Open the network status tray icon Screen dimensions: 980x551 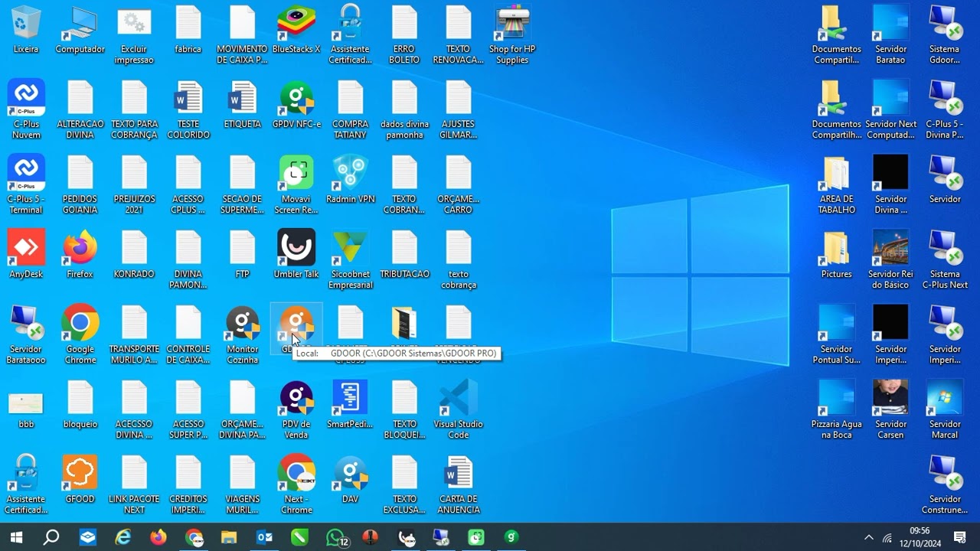pyautogui.click(x=887, y=537)
